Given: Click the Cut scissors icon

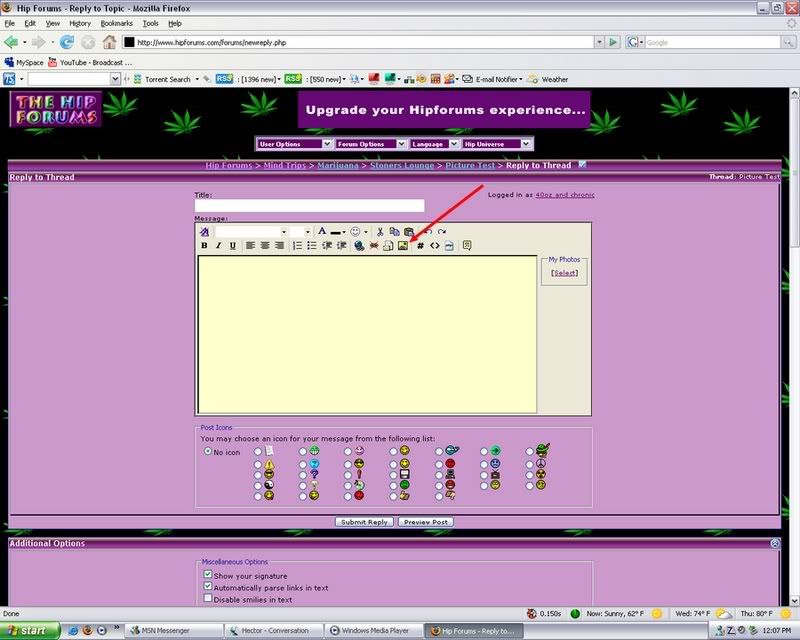Looking at the screenshot, I should (380, 231).
